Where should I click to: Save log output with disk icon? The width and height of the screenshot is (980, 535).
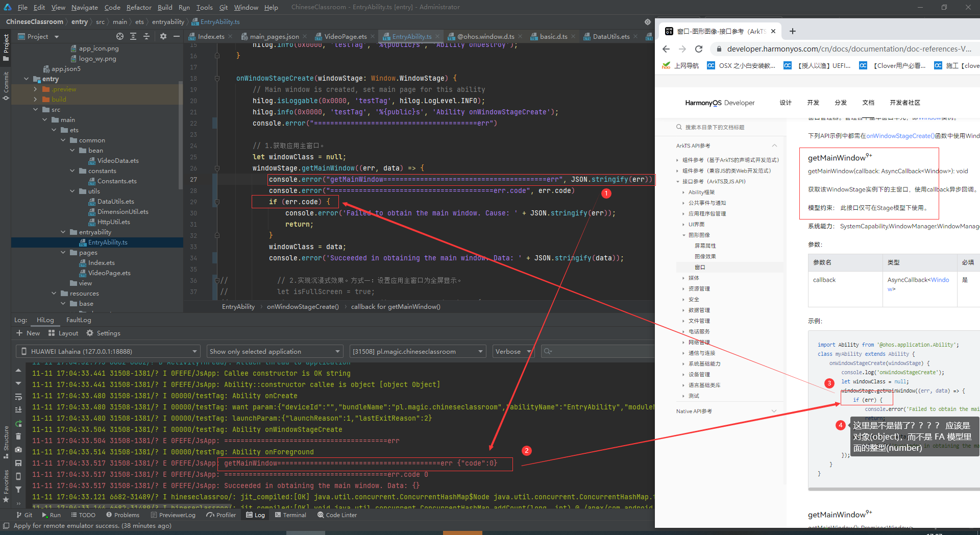18,463
